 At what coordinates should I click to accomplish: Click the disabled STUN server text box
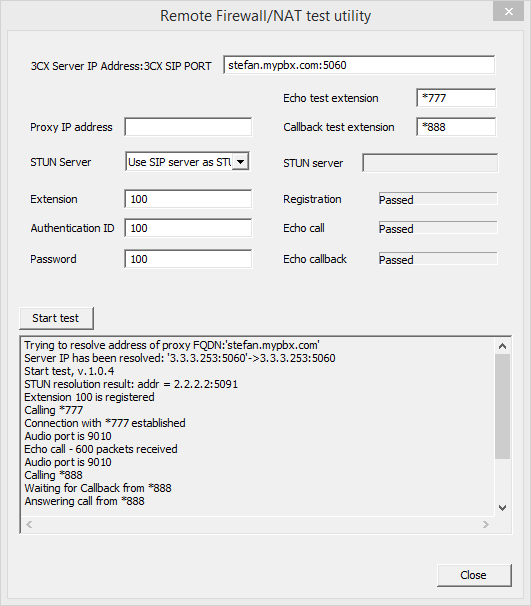coord(430,163)
